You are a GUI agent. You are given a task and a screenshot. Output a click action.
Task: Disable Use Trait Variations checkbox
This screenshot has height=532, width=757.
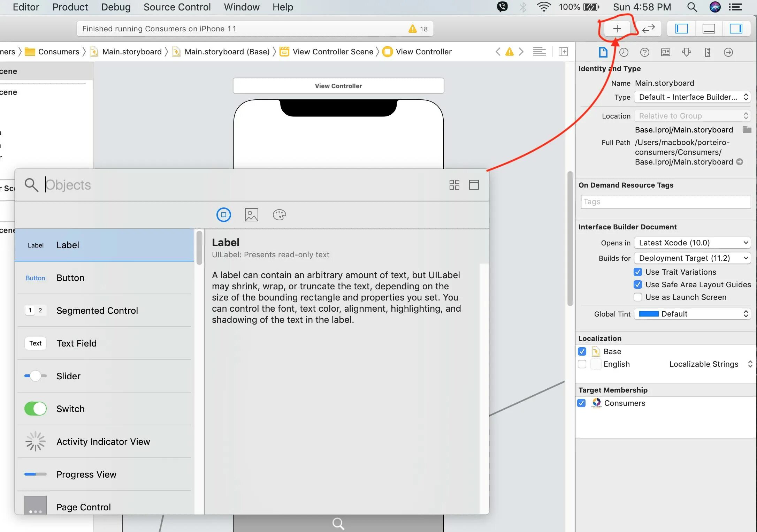click(637, 272)
